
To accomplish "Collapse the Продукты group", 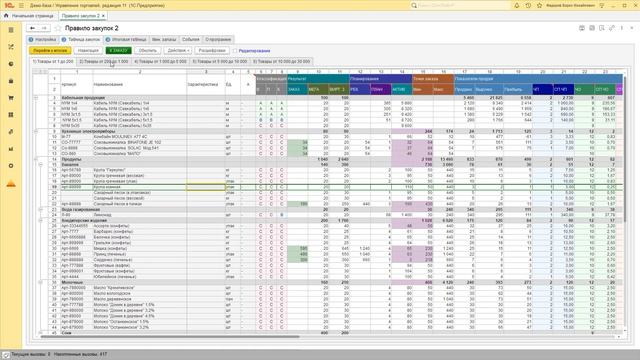I will click(x=36, y=159).
